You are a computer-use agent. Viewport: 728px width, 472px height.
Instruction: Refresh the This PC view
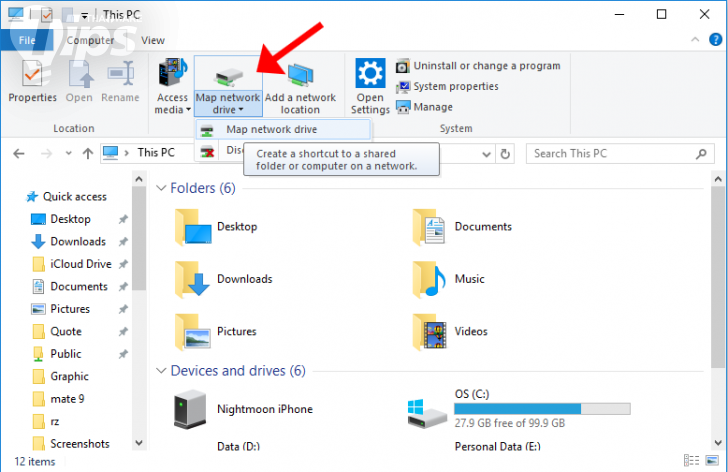point(505,154)
